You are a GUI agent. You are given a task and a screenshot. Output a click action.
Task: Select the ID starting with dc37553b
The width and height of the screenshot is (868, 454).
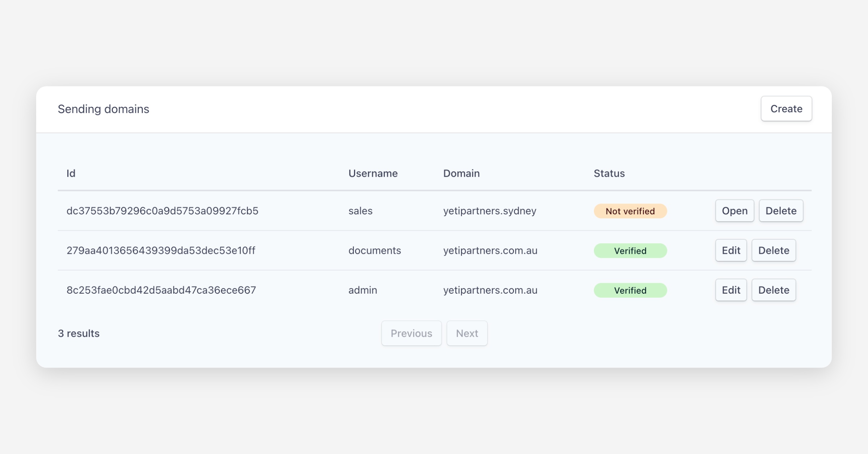coord(162,211)
